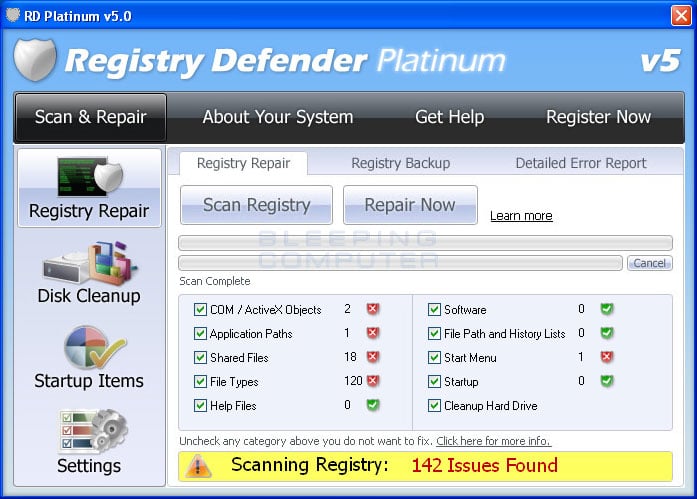Click the warning triangle icon in yellow banner
The height and width of the screenshot is (499, 697).
(198, 466)
